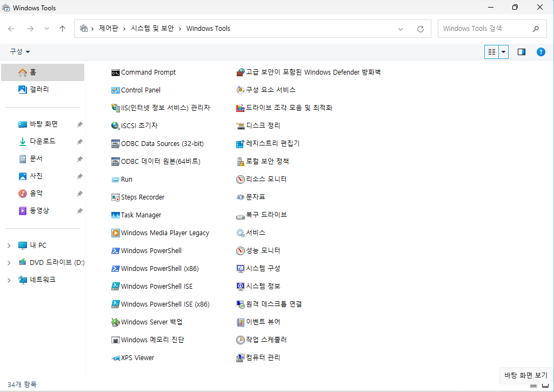Click the 디스크 정리 icon
Image resolution: width=554 pixels, height=392 pixels.
[241, 126]
